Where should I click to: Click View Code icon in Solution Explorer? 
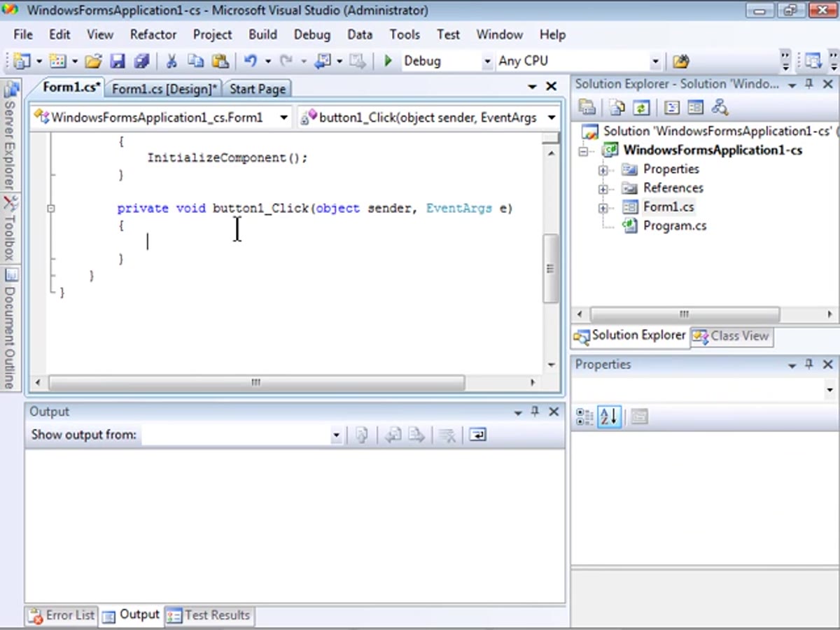tap(672, 108)
